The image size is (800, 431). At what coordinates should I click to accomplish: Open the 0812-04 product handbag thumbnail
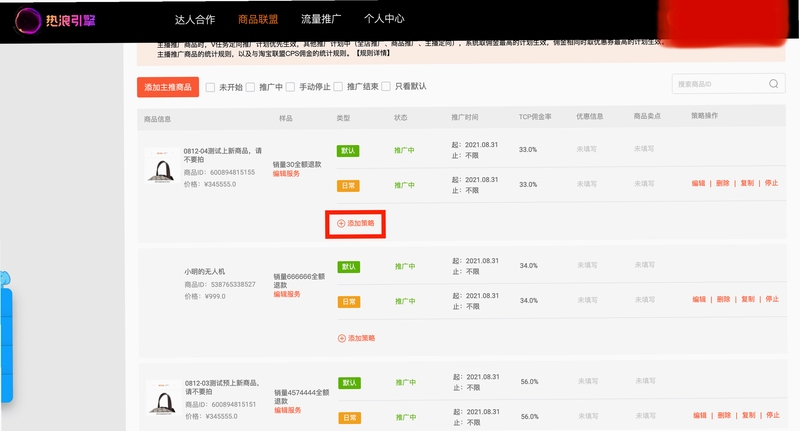162,166
